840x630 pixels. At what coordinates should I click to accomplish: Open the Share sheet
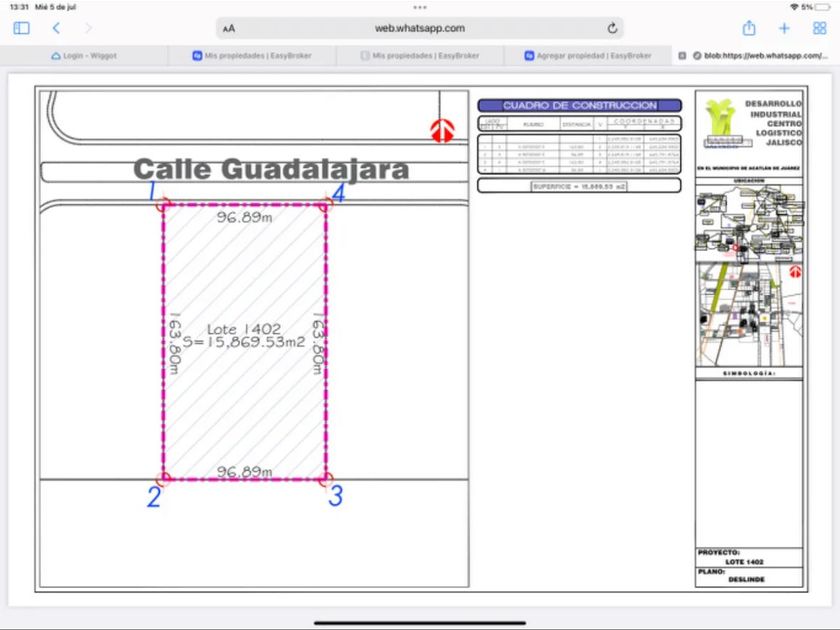(749, 28)
